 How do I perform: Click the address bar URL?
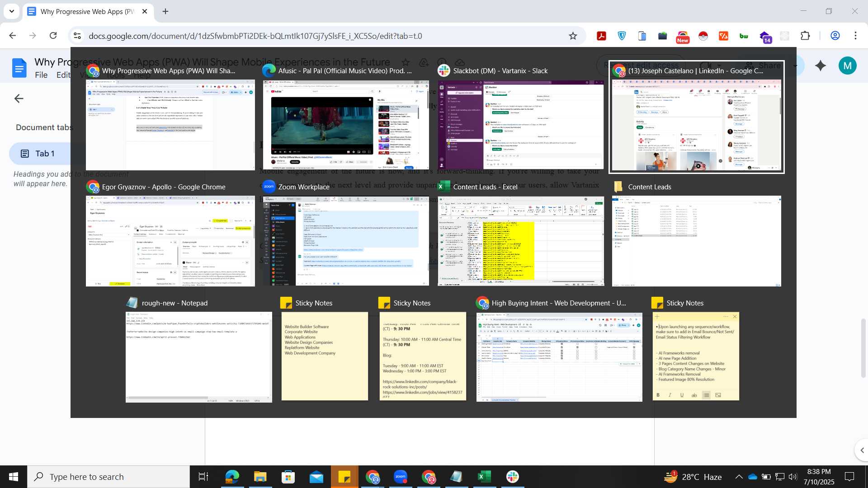[255, 36]
